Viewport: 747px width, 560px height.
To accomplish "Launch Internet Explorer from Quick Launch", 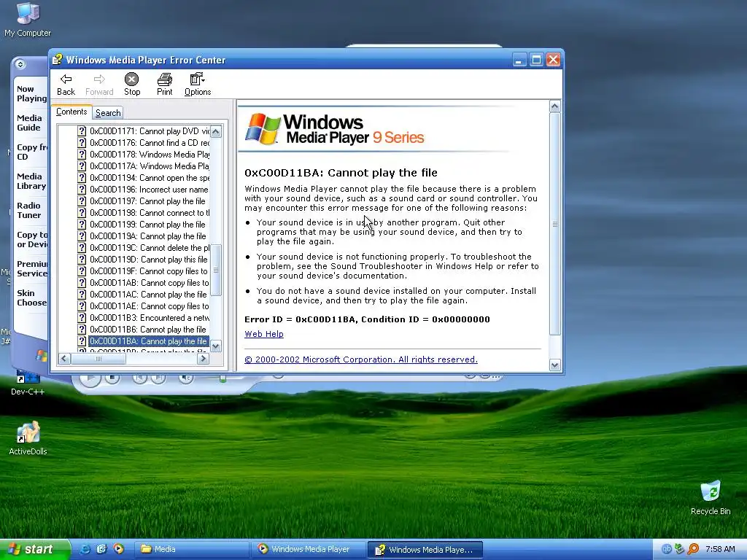I will tap(85, 550).
